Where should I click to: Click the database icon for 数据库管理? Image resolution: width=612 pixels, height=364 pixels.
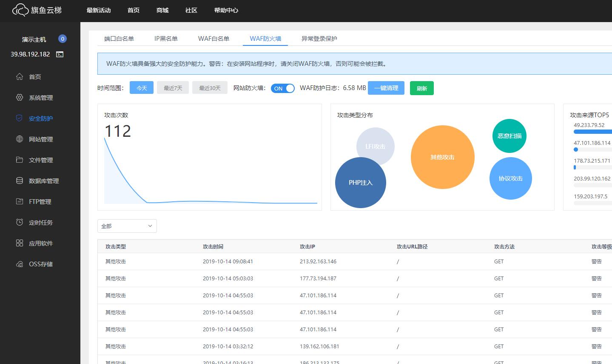20,181
